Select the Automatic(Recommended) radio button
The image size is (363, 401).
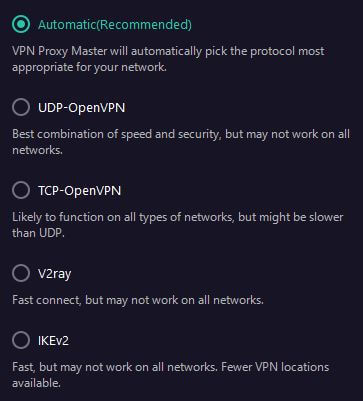click(x=21, y=24)
